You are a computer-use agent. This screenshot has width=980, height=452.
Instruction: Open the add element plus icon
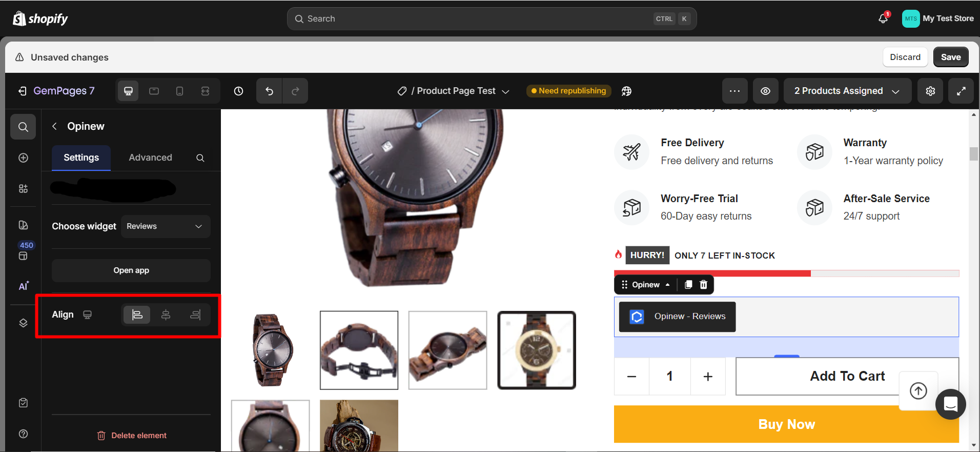(x=23, y=158)
